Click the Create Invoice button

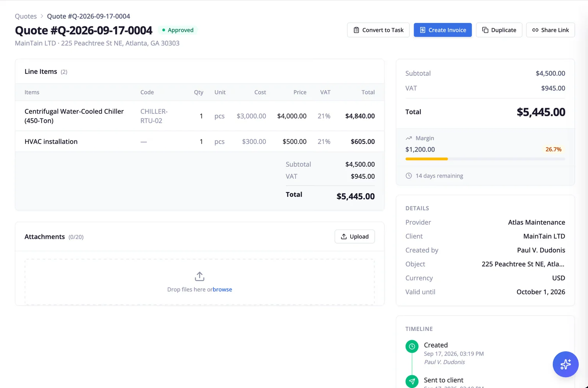pos(443,30)
